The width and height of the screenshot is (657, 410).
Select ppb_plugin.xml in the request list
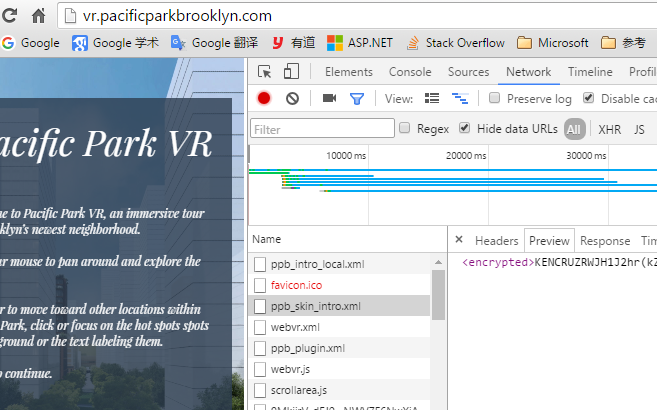pos(307,348)
